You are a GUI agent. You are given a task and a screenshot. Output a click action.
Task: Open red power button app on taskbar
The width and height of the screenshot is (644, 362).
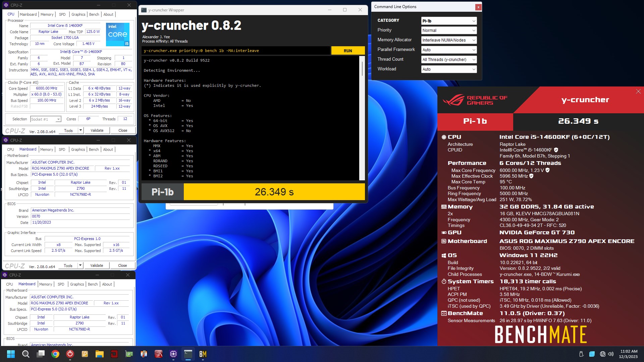70,354
